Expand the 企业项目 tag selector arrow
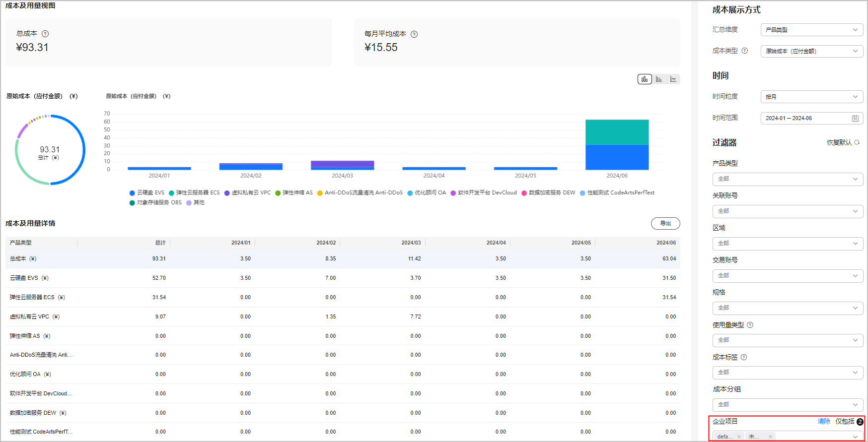 (855, 437)
